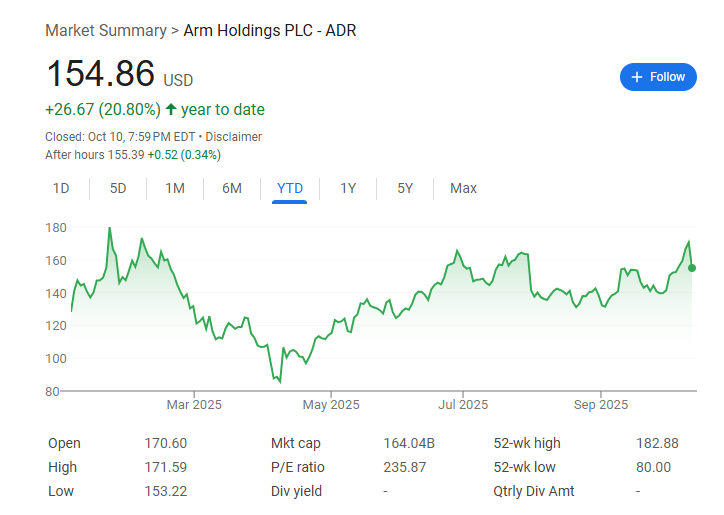Screen dimensions: 724x515
Task: Select the 1D time range tab
Action: (x=61, y=188)
